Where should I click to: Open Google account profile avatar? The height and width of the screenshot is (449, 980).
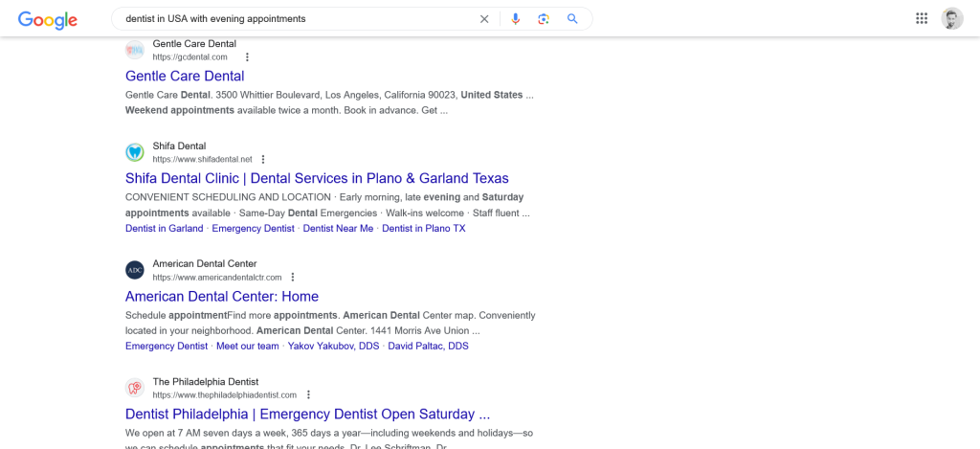pos(952,19)
